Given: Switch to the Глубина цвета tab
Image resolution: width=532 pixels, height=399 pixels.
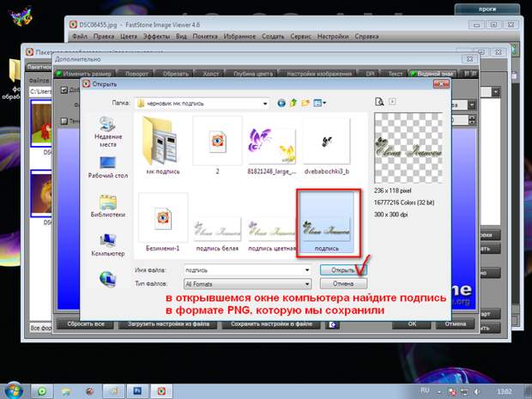Looking at the screenshot, I should click(253, 74).
